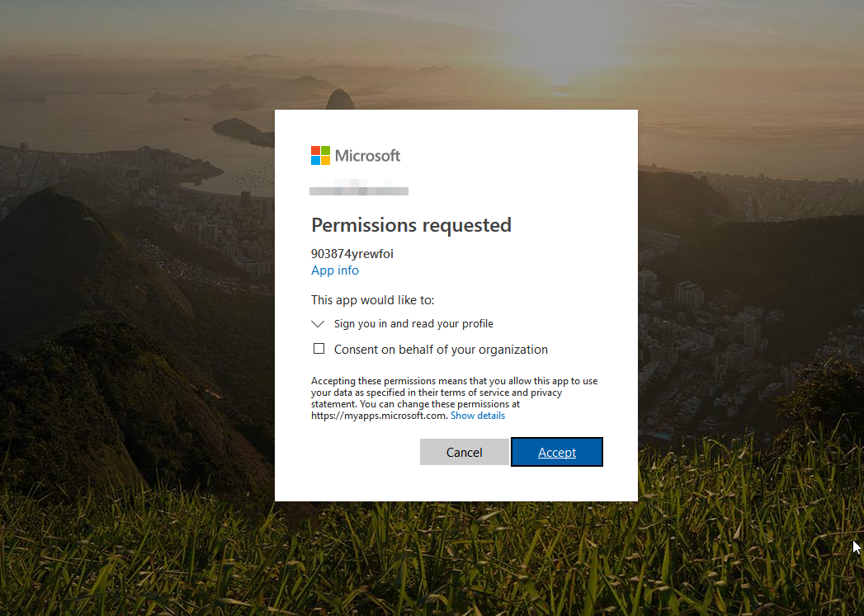The height and width of the screenshot is (616, 864).
Task: Click Show details
Action: pos(478,415)
